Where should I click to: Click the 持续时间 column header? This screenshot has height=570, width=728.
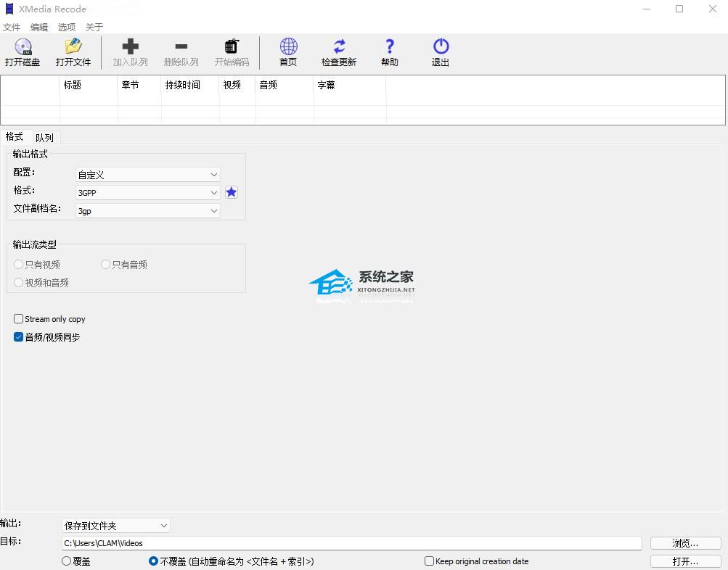190,85
